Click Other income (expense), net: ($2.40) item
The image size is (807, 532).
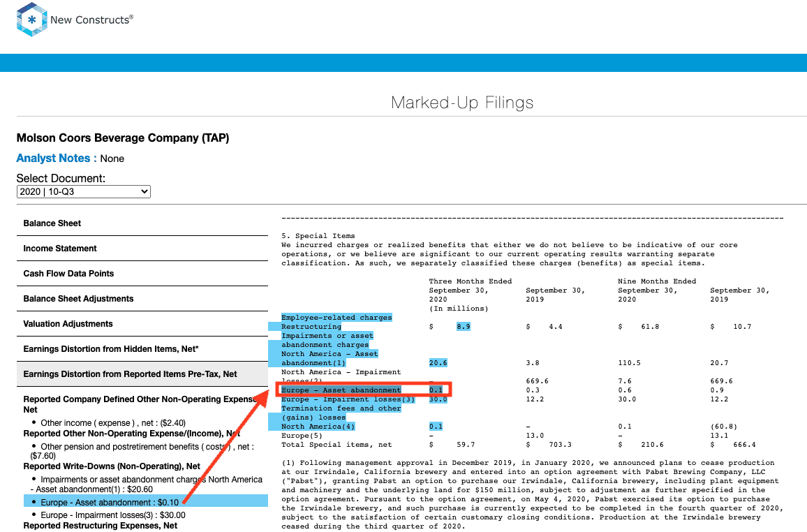(113, 423)
